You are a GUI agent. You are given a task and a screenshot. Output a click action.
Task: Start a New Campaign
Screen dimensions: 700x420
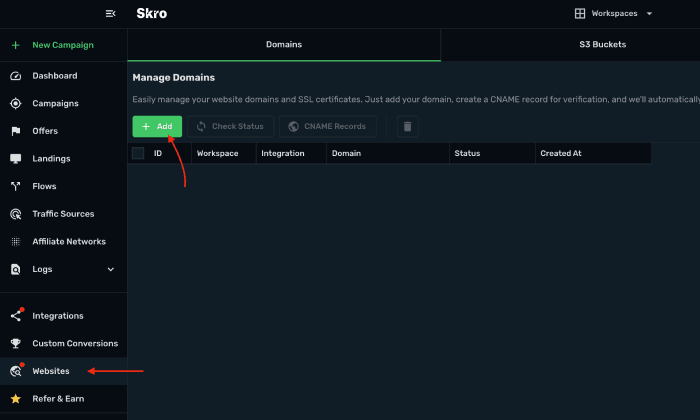coord(63,45)
